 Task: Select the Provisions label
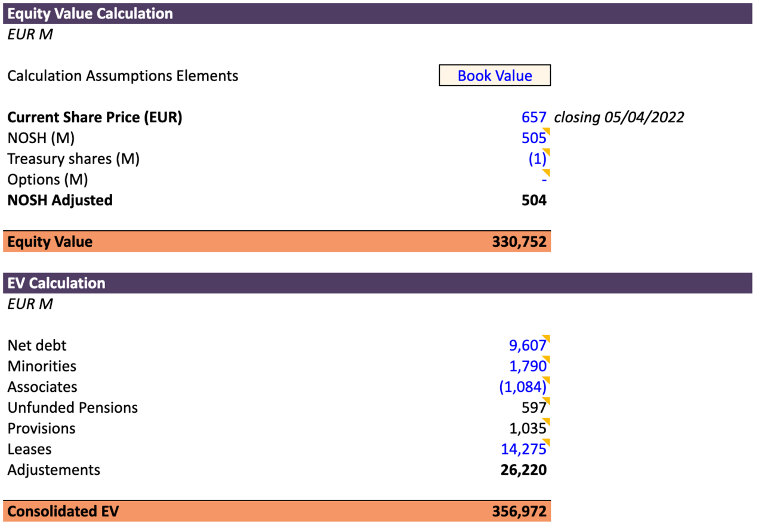pyautogui.click(x=42, y=429)
